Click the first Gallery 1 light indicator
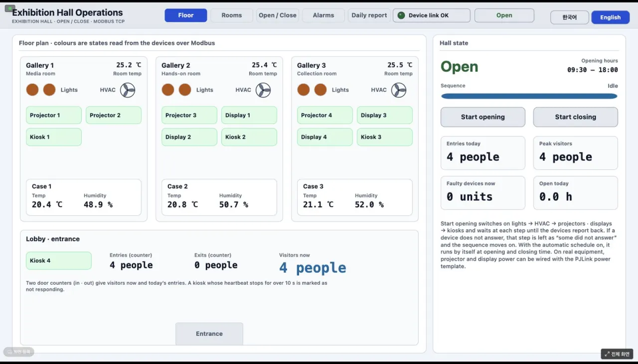 pyautogui.click(x=32, y=90)
